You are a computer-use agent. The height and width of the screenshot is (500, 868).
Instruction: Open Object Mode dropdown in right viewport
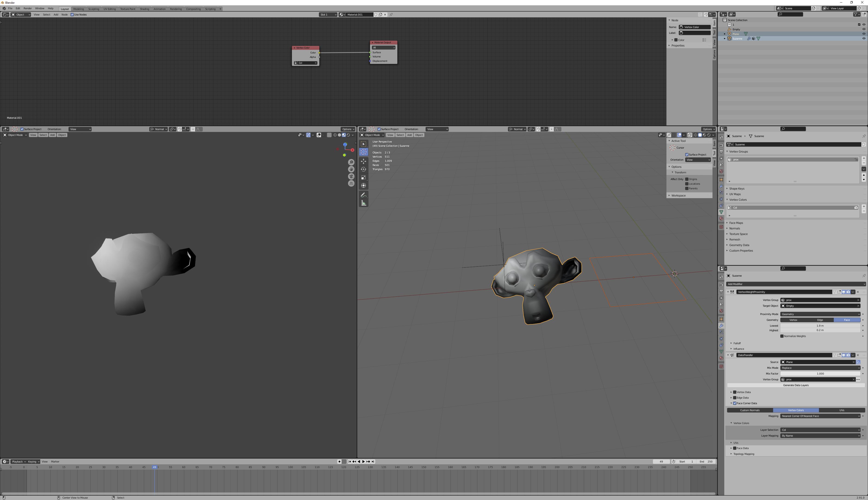coord(372,135)
